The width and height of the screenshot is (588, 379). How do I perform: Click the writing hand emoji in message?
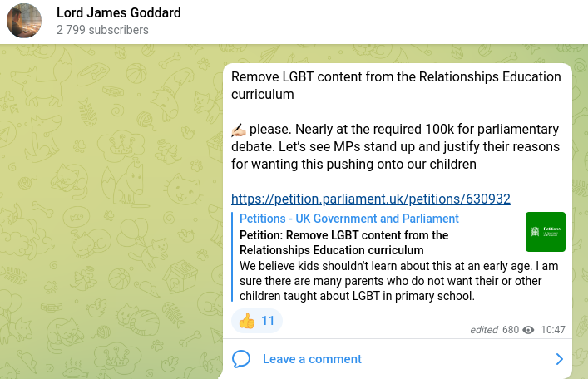click(239, 130)
